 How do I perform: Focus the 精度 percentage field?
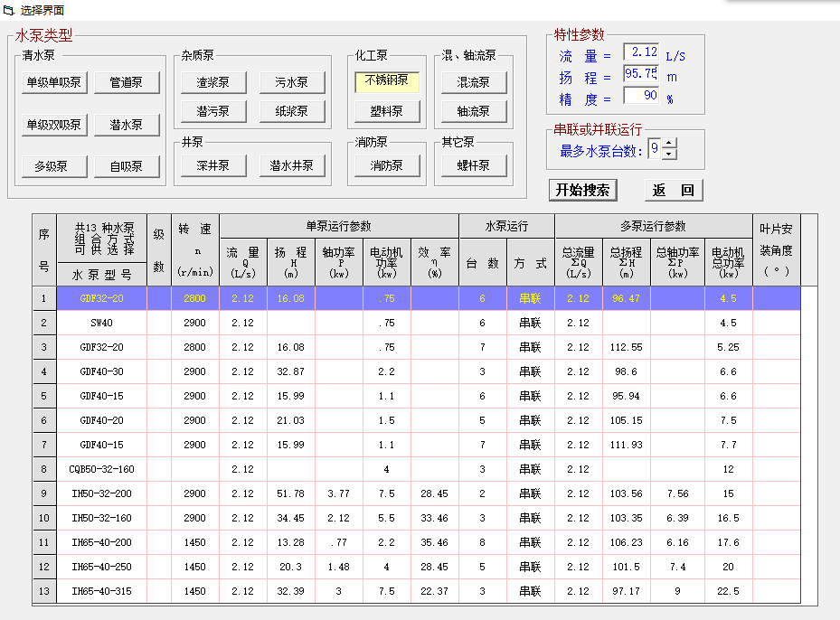pyautogui.click(x=641, y=95)
